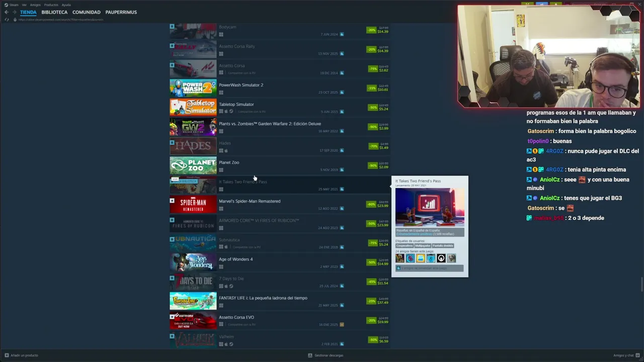644x362 pixels.
Task: Click the page reload icon
Action: (x=7, y=20)
